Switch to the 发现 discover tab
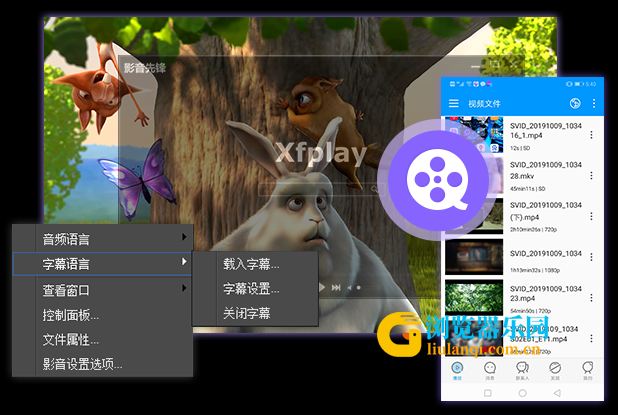 click(555, 370)
